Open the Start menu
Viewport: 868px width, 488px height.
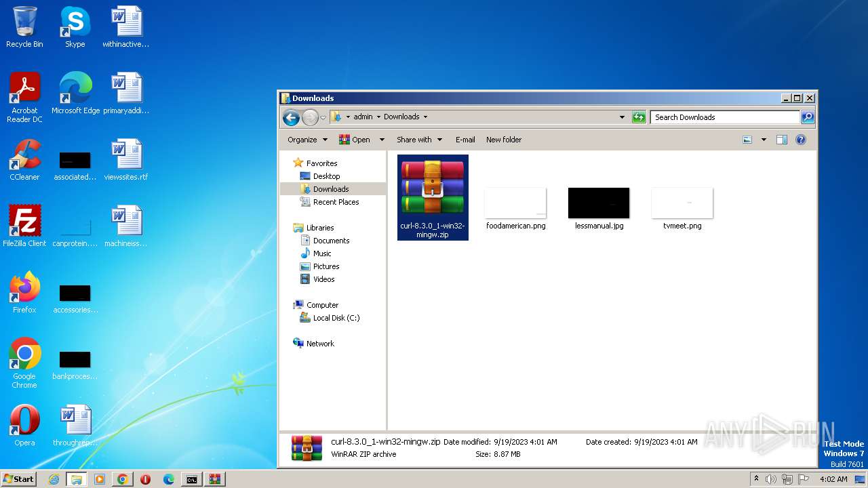pyautogui.click(x=18, y=479)
